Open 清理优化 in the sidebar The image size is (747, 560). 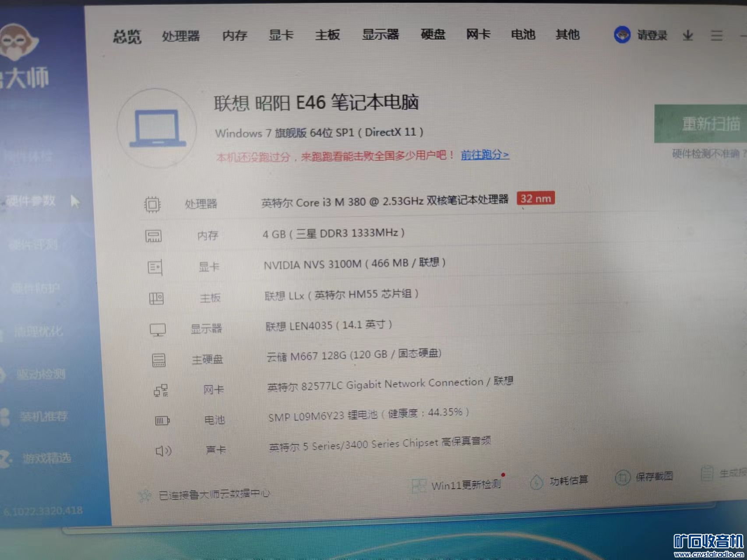click(38, 331)
